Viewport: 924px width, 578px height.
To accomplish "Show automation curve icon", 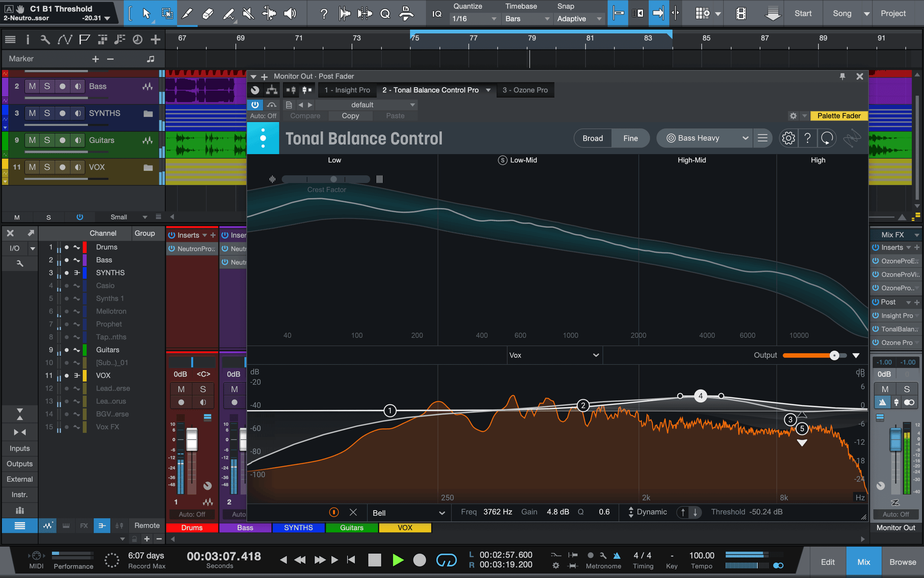I will (x=65, y=39).
